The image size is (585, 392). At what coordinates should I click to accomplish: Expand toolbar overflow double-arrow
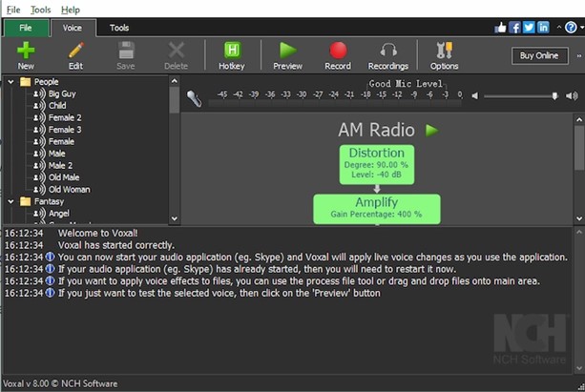pyautogui.click(x=579, y=56)
